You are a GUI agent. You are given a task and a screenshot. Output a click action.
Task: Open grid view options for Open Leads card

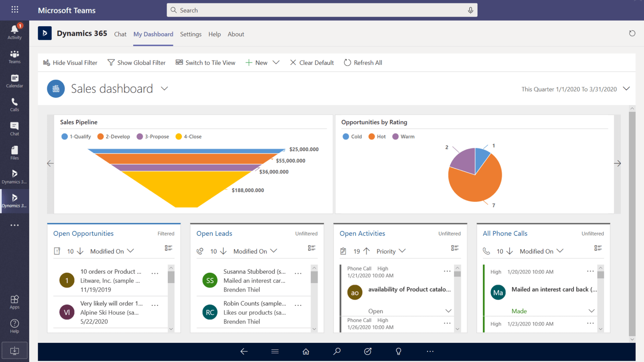click(x=312, y=248)
